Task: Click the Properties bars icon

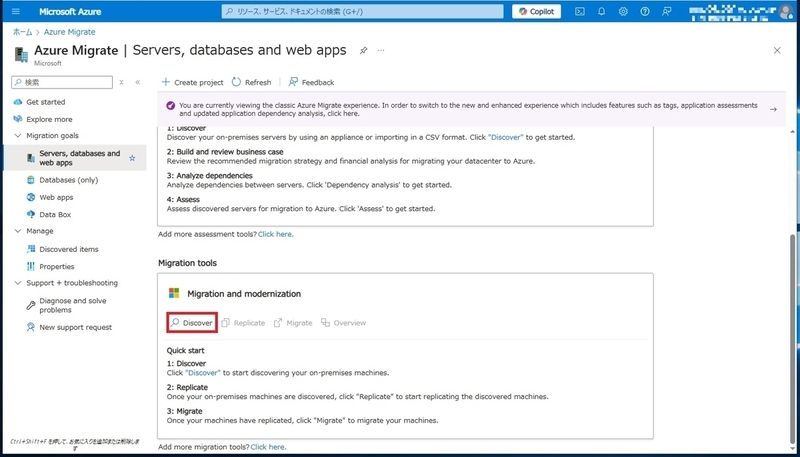Action: [x=31, y=267]
